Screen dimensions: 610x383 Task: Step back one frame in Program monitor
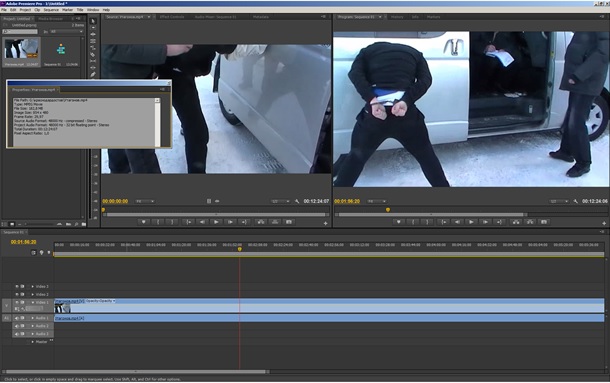[x=457, y=222]
